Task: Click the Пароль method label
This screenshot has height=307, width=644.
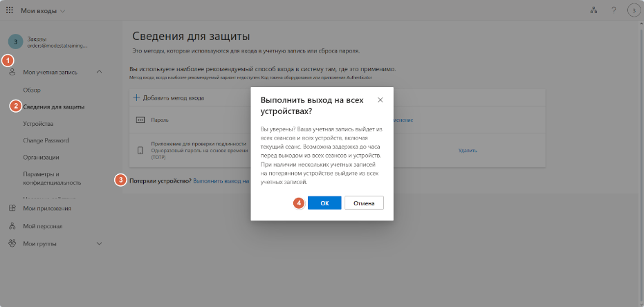Action: pyautogui.click(x=160, y=120)
